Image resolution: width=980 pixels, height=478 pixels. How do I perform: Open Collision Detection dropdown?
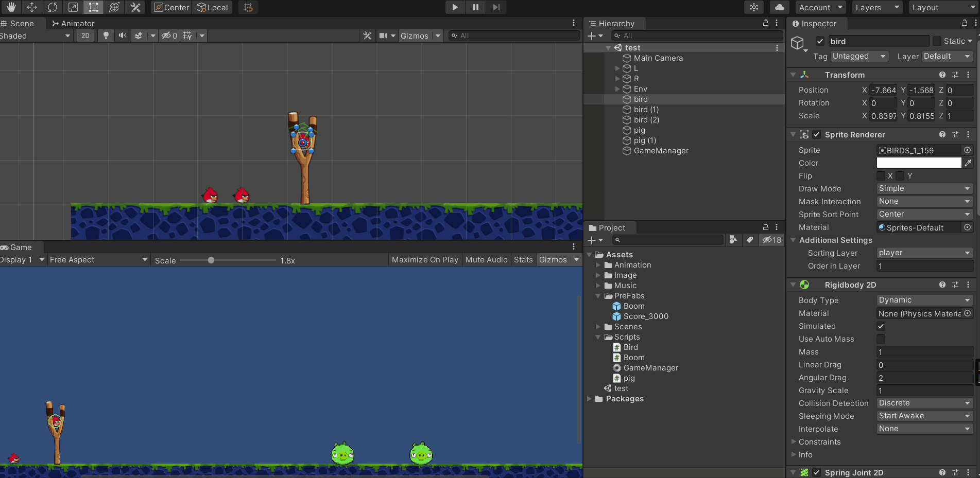924,403
